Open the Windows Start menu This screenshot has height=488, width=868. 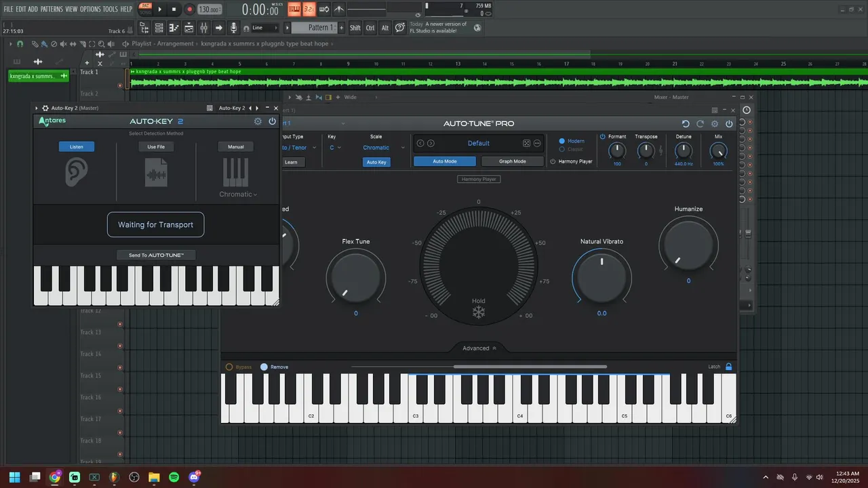tap(15, 477)
